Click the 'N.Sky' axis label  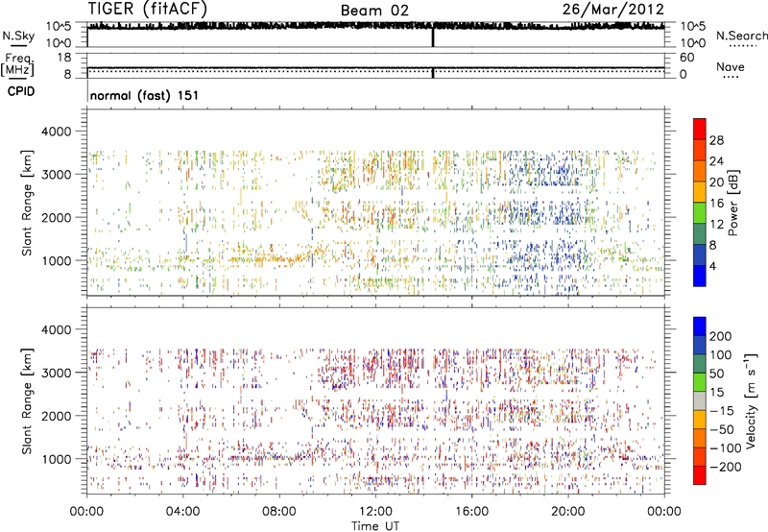coord(18,36)
